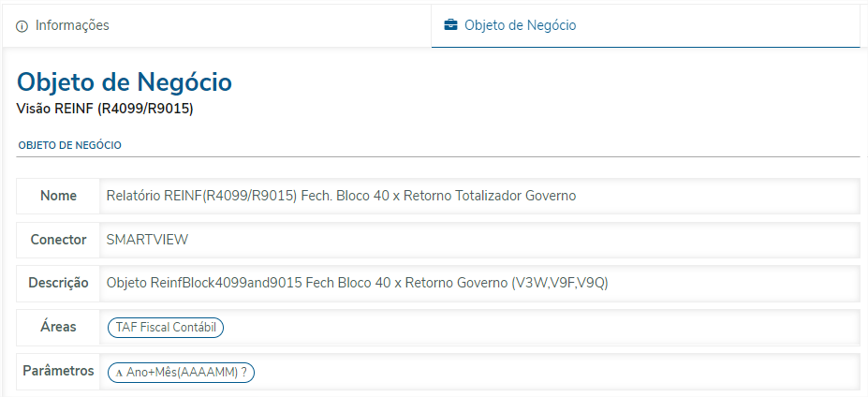Click the Parâmetros field label
This screenshot has width=868, height=397.
(x=58, y=371)
